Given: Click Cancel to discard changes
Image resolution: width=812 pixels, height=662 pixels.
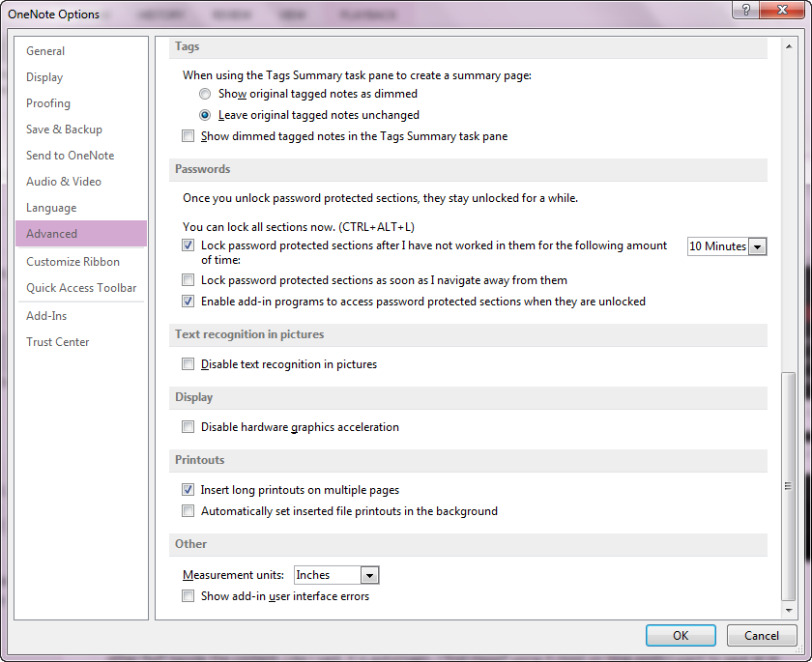Looking at the screenshot, I should coord(762,636).
